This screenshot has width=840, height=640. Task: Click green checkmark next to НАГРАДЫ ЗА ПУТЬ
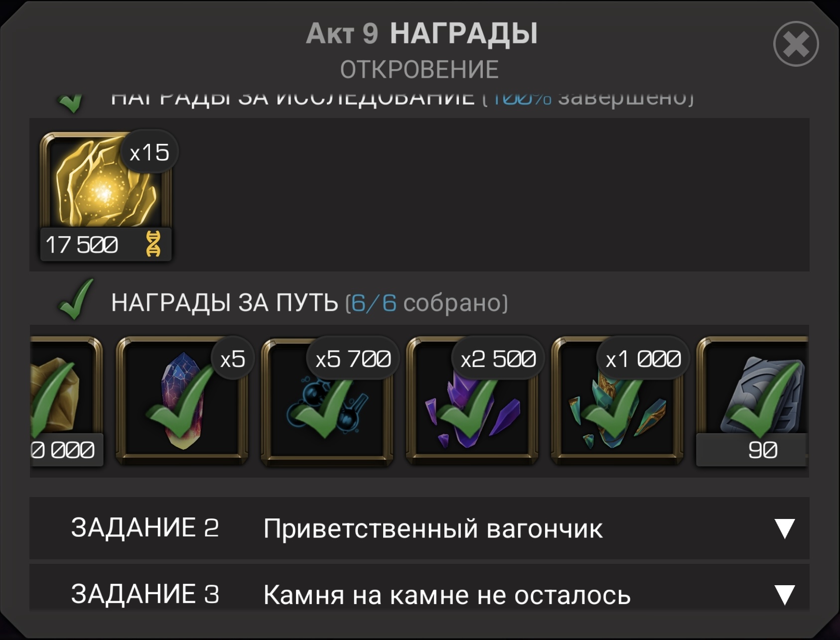pyautogui.click(x=75, y=299)
